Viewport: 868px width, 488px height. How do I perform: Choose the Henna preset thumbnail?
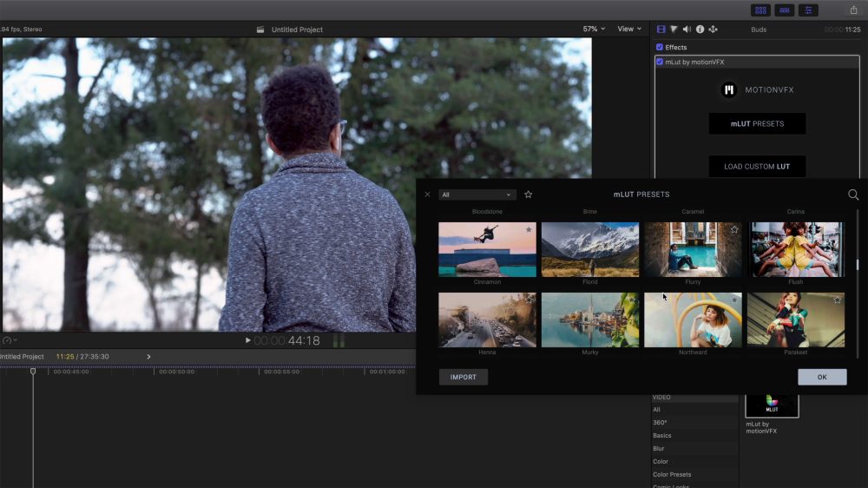pos(487,320)
